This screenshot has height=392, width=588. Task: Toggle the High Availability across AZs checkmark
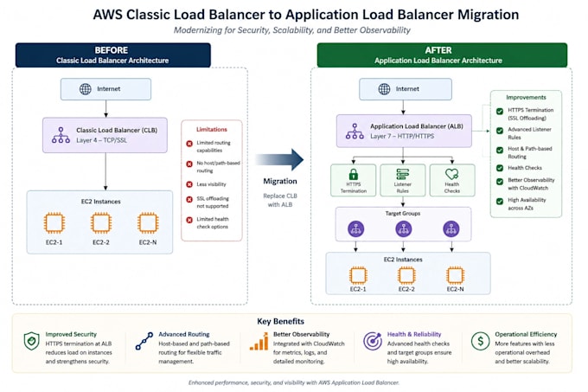pos(500,202)
